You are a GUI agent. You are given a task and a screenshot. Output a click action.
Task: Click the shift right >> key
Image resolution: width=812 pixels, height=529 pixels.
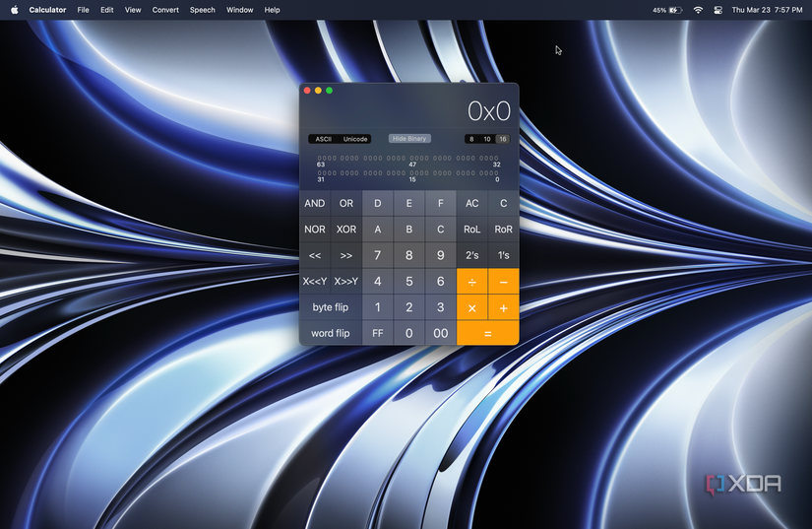point(346,255)
